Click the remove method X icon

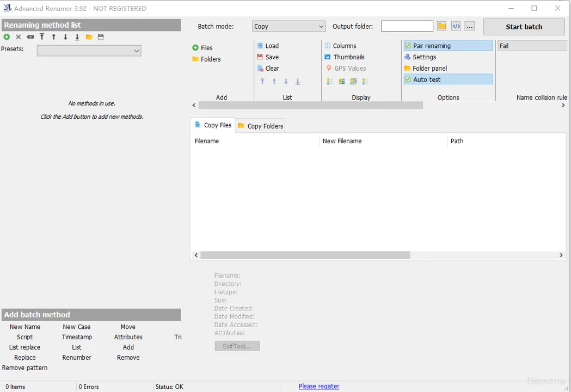(18, 37)
